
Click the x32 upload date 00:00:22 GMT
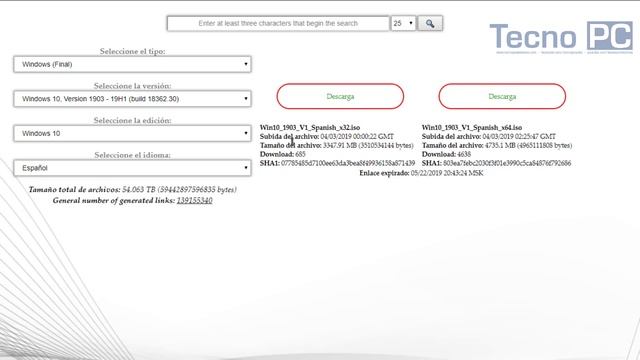(357, 136)
